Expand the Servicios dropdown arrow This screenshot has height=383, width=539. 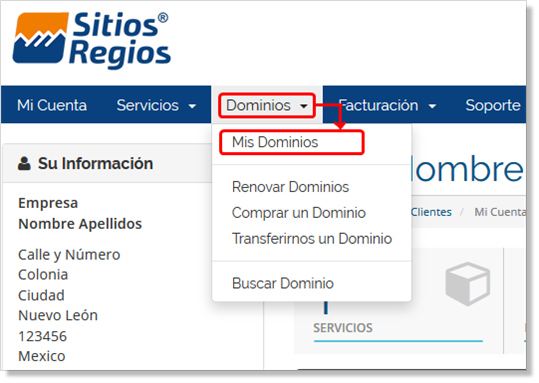click(192, 106)
